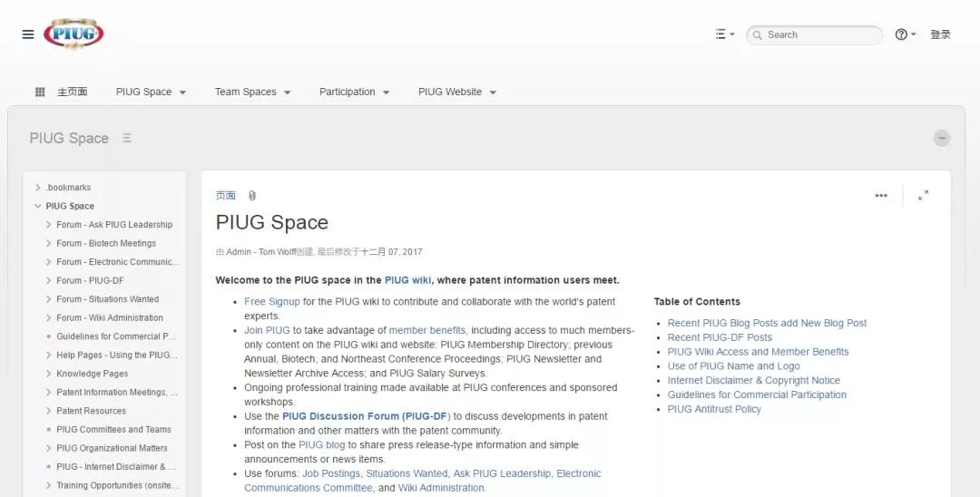Click the attachment paperclip icon
The image size is (980, 497).
tap(252, 195)
